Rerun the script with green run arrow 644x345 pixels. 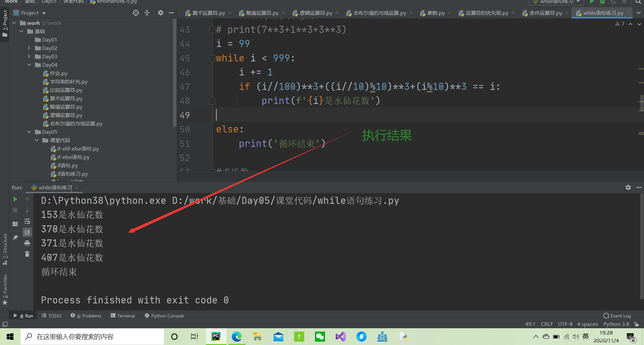pos(15,199)
